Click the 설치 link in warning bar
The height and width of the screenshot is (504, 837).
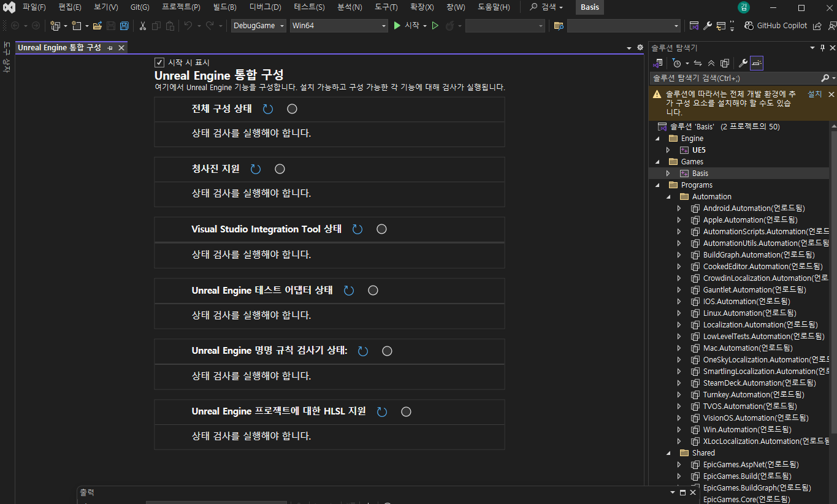815,94
